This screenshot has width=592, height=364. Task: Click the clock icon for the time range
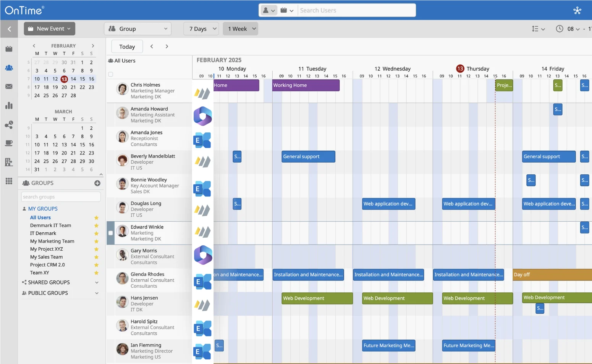point(559,29)
